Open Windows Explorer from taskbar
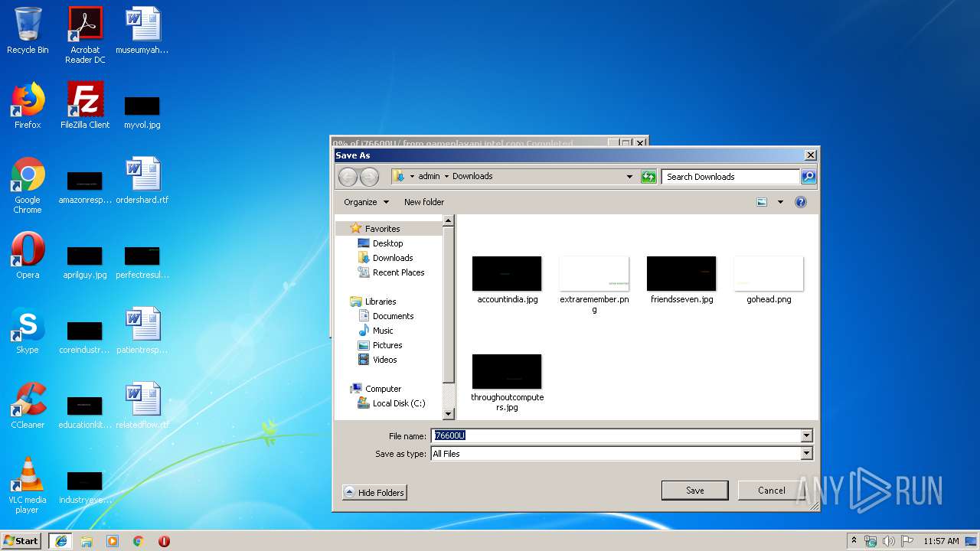The height and width of the screenshot is (551, 980). [x=87, y=541]
